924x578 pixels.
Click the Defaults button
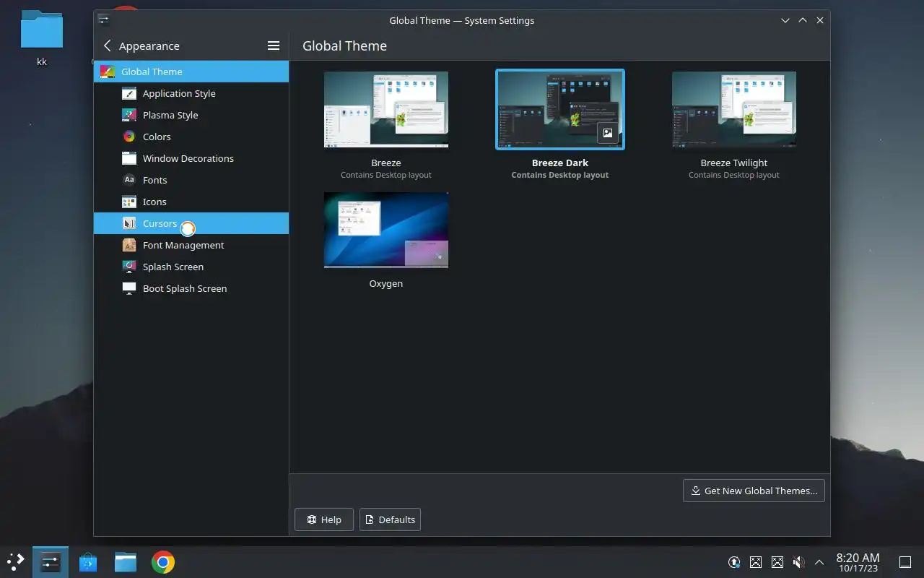coord(390,519)
